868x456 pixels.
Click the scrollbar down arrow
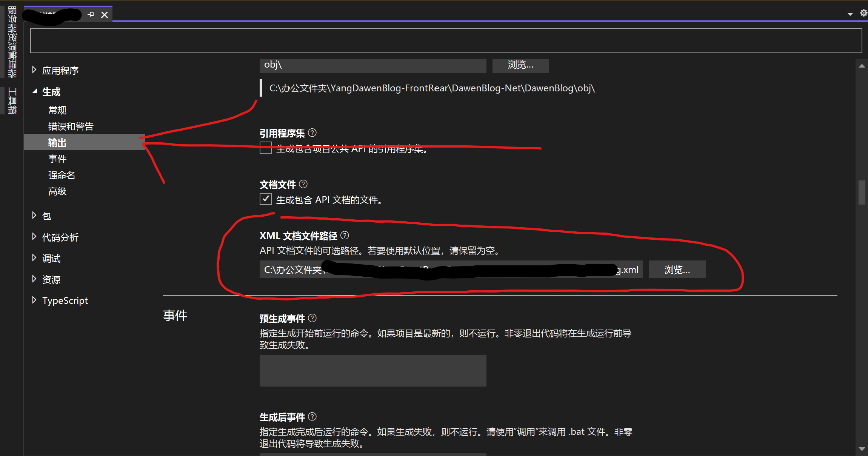[862, 449]
